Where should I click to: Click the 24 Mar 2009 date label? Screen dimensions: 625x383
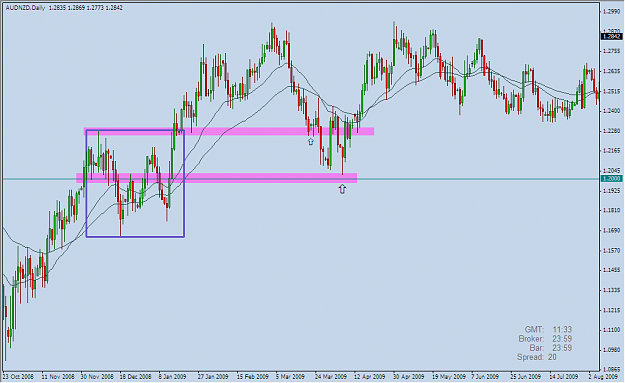330,377
